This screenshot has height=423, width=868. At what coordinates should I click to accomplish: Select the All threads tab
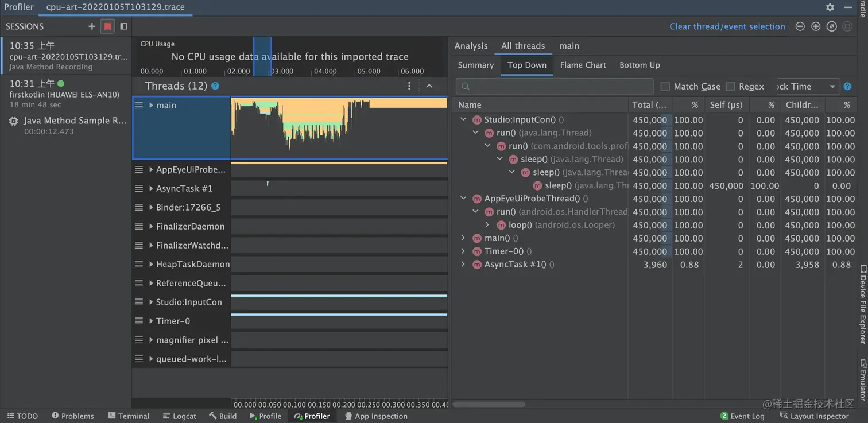pyautogui.click(x=523, y=46)
